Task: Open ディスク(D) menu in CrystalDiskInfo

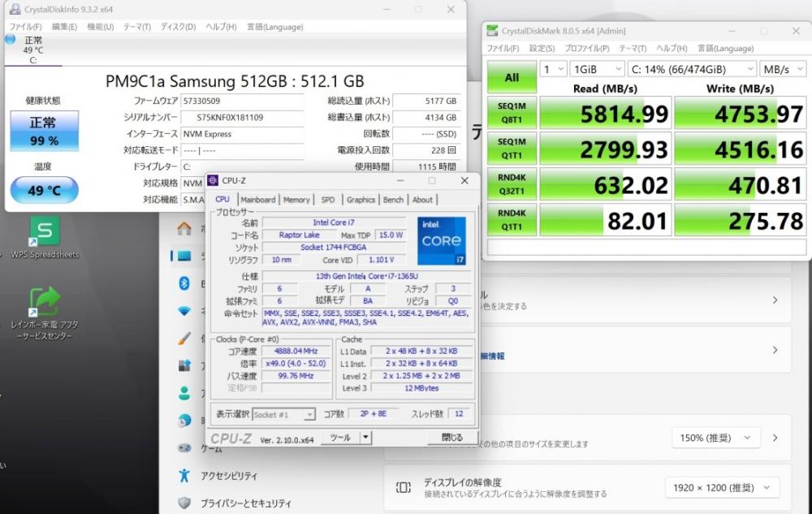Action: pyautogui.click(x=178, y=27)
